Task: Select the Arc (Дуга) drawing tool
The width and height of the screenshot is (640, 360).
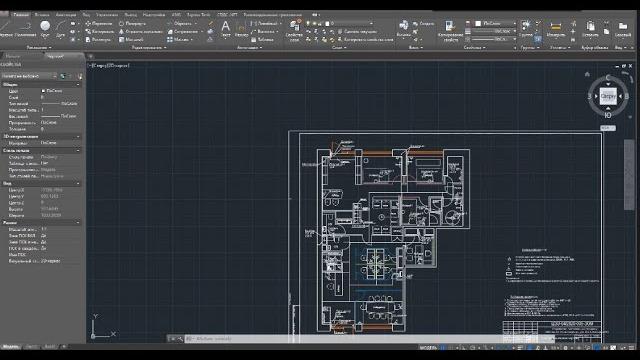Action: [60, 28]
